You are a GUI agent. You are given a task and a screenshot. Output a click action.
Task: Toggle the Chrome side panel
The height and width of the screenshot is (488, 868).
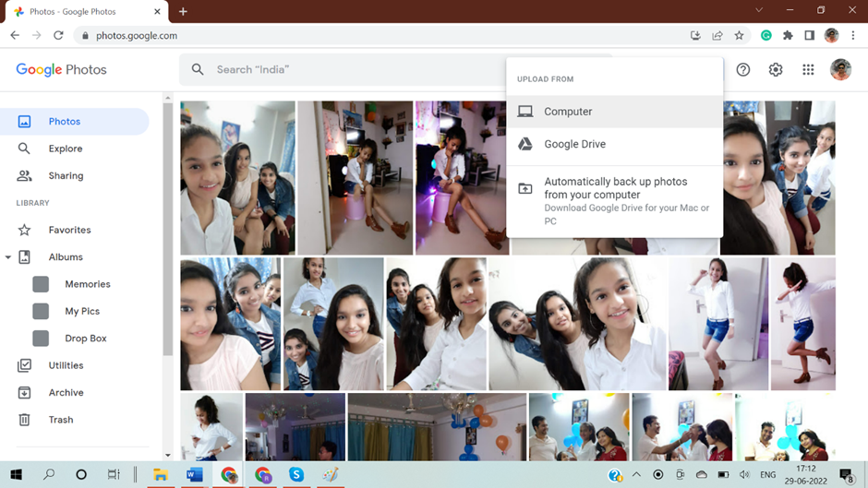click(x=809, y=35)
